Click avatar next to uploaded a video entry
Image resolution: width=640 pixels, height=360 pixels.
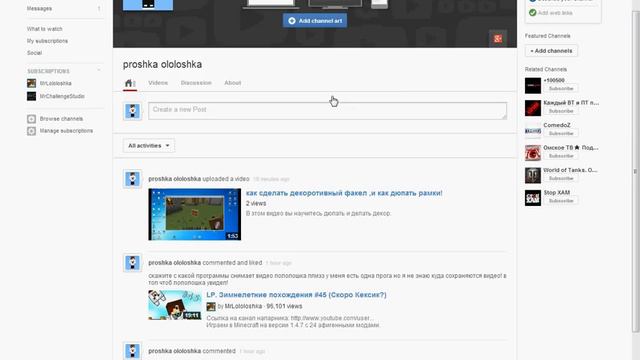pos(133,179)
